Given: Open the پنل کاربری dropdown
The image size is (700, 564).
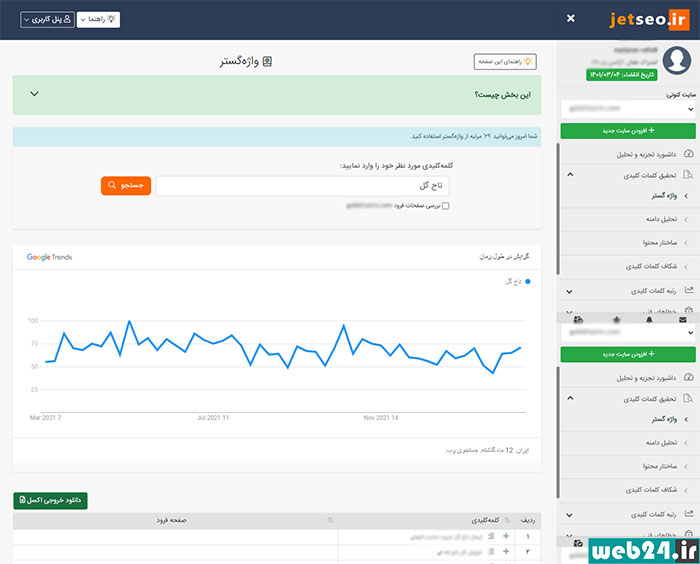Looking at the screenshot, I should coord(47,20).
